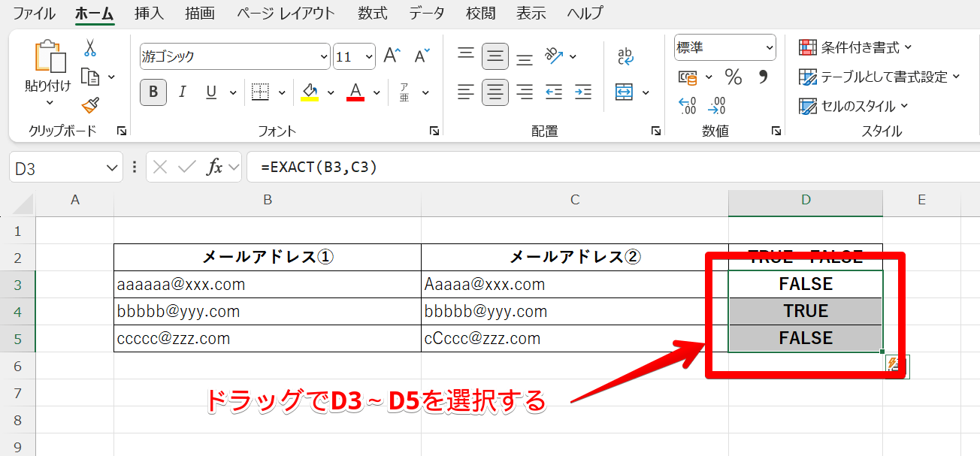Decrease indent
Screen dimensions: 980x456
coord(554,92)
